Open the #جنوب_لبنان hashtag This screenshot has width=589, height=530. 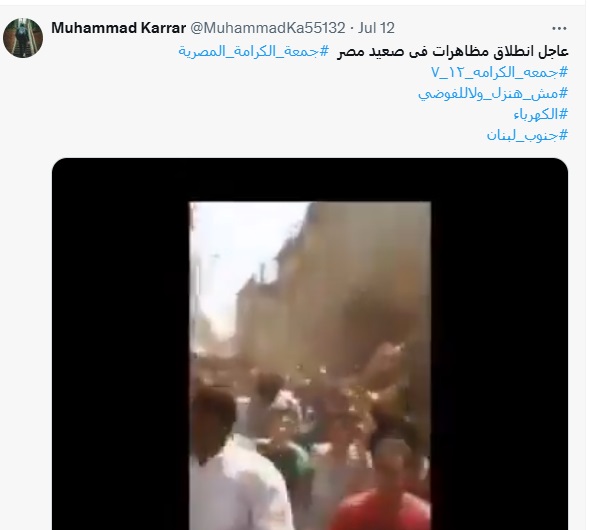coord(527,135)
